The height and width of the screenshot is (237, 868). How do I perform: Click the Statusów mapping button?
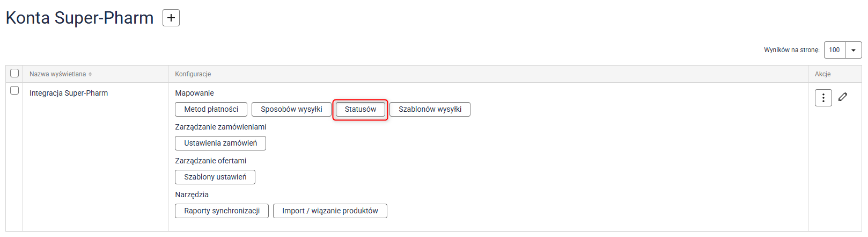[360, 109]
